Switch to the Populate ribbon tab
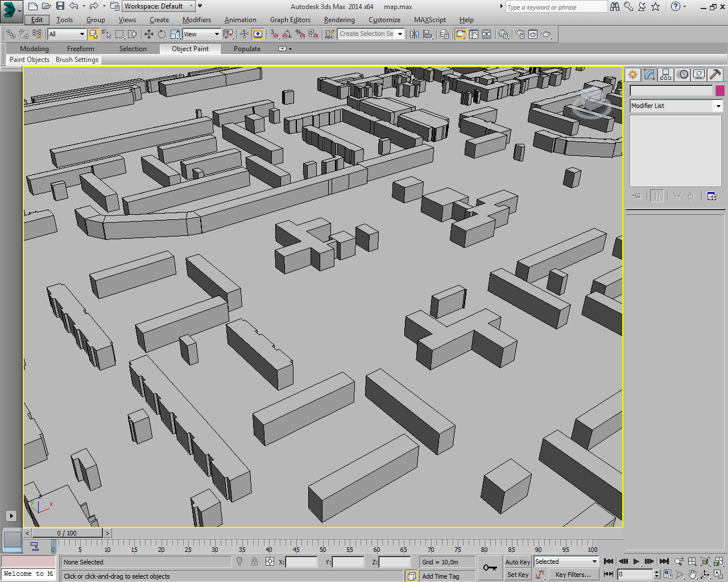This screenshot has width=728, height=582. [x=247, y=49]
